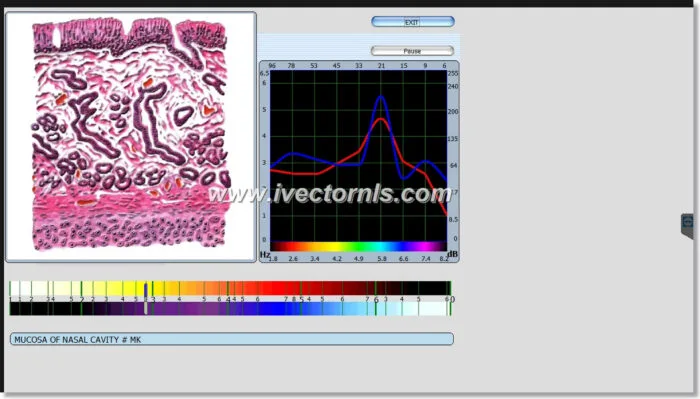The image size is (700, 399).
Task: Click the 78 value atop the graph
Action: pyautogui.click(x=291, y=66)
